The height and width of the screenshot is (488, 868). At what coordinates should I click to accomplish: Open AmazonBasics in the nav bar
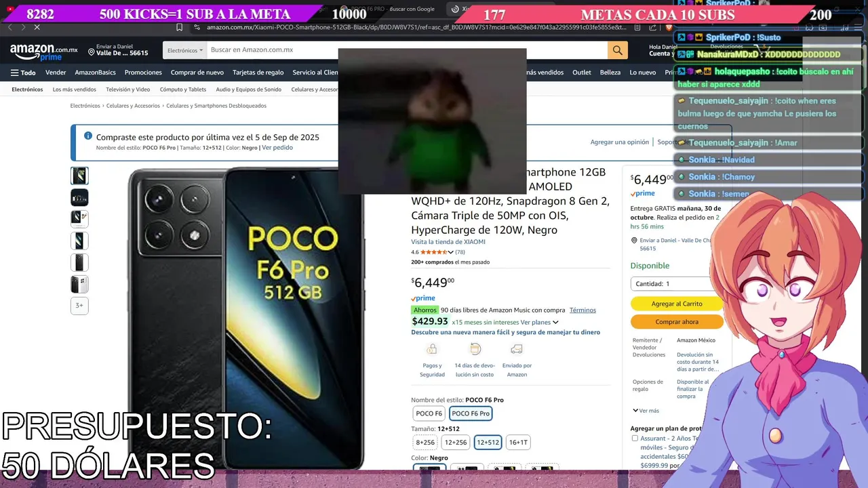(x=95, y=73)
